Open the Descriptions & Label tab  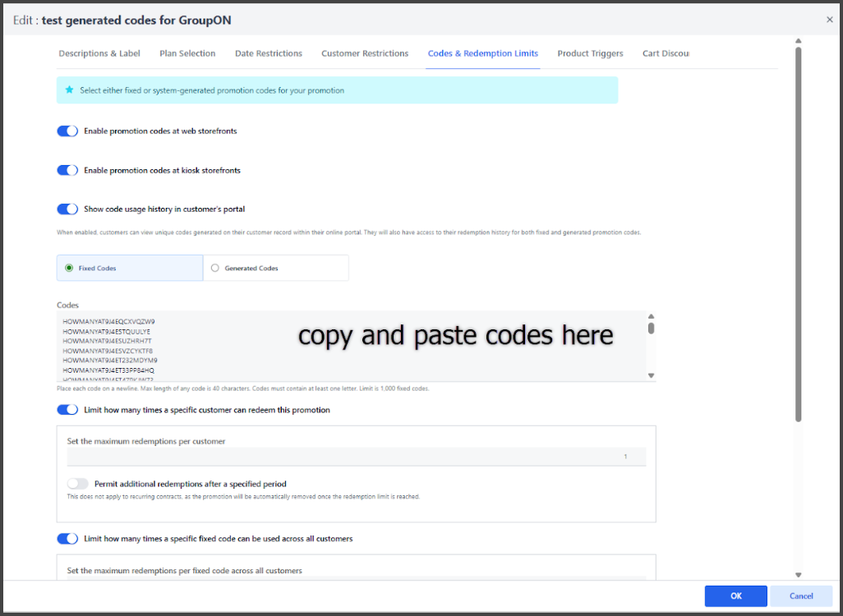pos(99,53)
